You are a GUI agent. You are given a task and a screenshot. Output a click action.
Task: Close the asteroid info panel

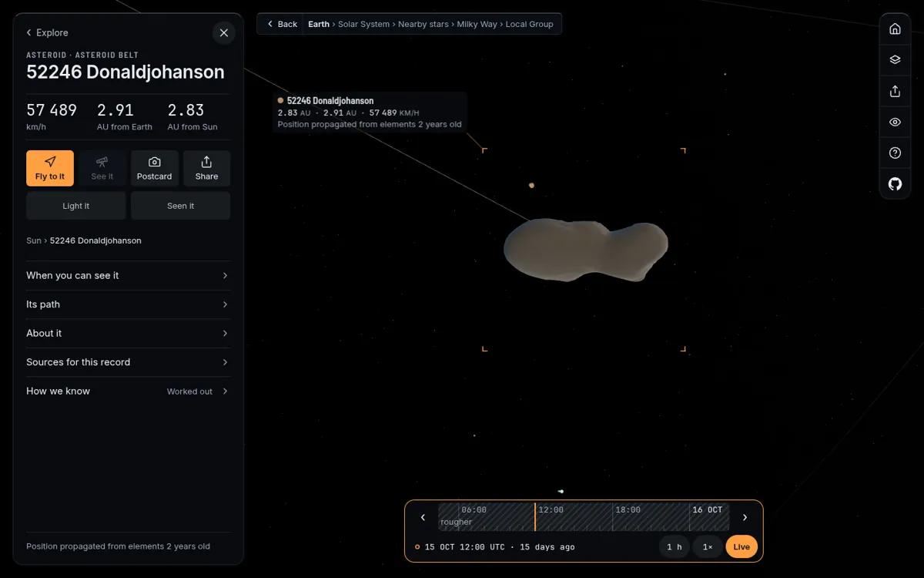coord(223,32)
